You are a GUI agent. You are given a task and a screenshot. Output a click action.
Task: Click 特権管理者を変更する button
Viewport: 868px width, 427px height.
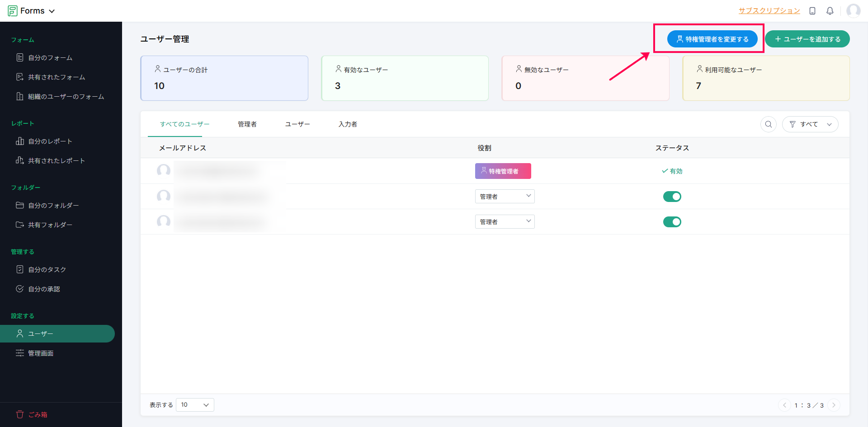(x=712, y=39)
